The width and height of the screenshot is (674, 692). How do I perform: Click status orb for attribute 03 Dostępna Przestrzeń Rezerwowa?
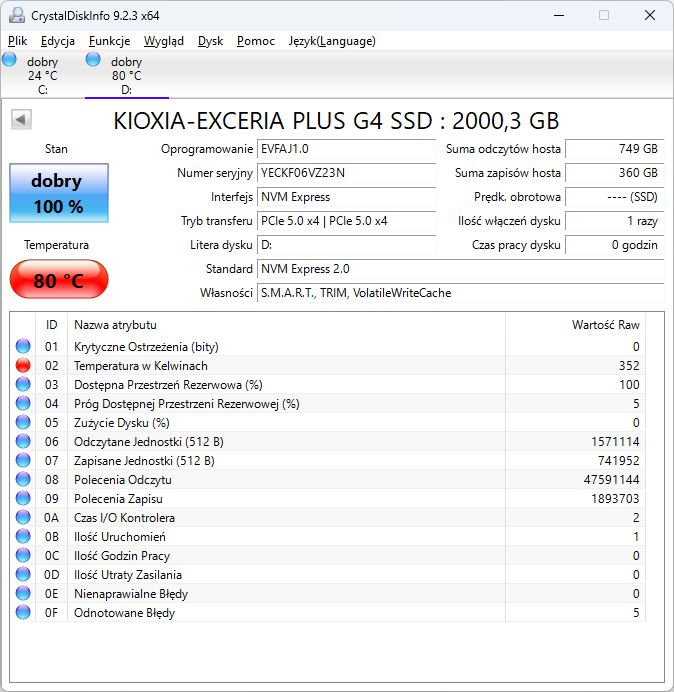click(23, 384)
